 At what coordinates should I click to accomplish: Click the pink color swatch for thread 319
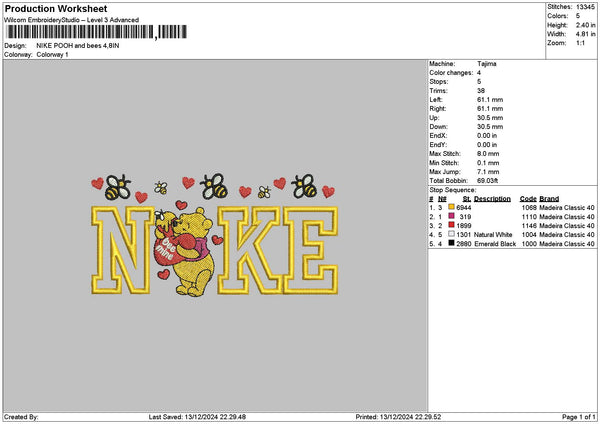coord(451,216)
